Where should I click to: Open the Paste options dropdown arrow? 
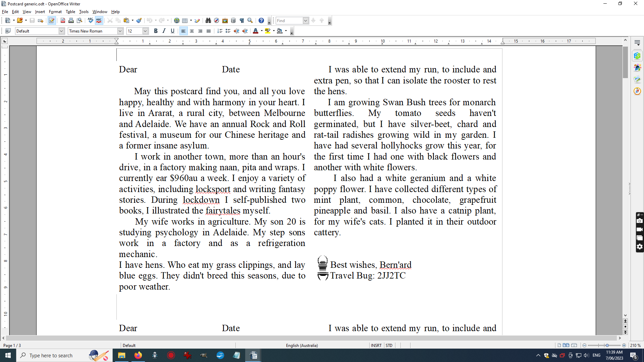pos(132,20)
